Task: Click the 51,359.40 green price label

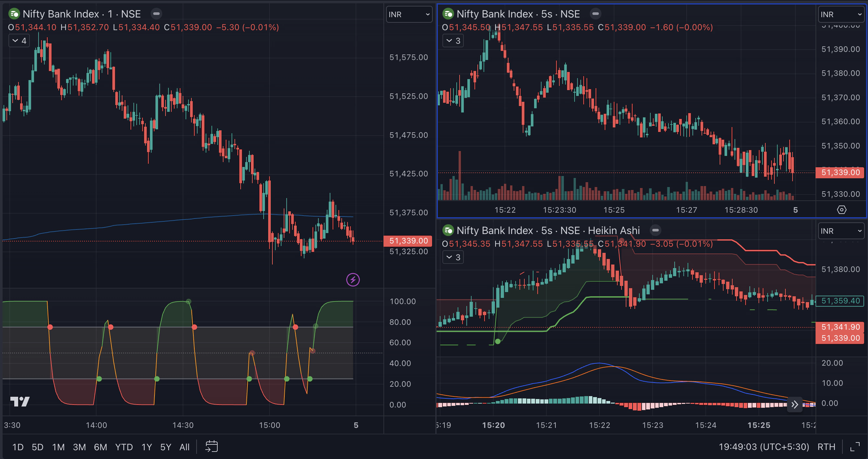Action: coord(840,300)
